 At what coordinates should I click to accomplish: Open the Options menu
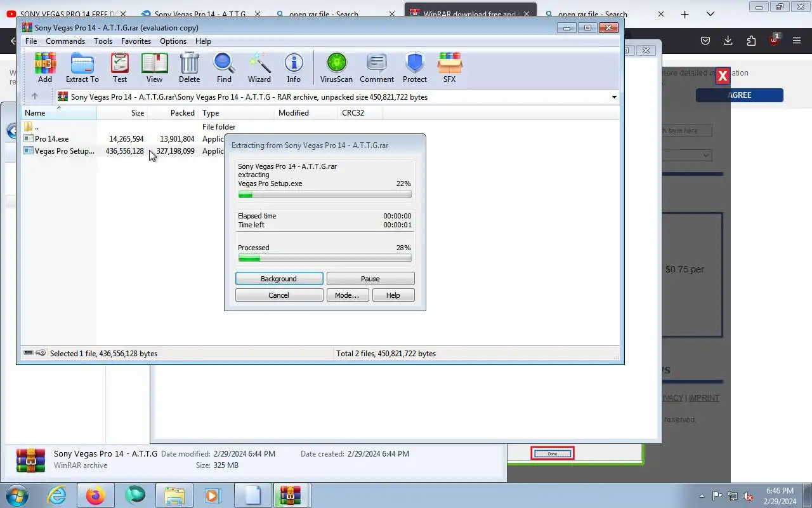point(173,41)
